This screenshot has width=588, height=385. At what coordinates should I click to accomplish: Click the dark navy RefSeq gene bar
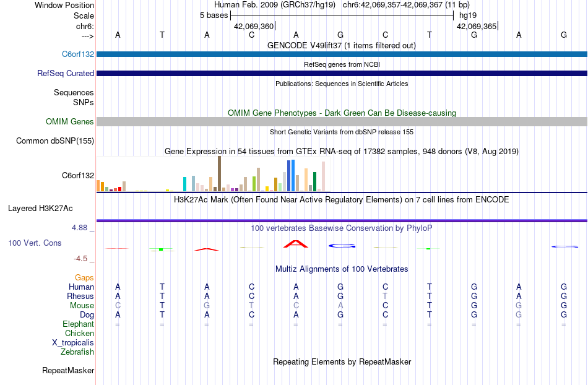[x=342, y=73]
